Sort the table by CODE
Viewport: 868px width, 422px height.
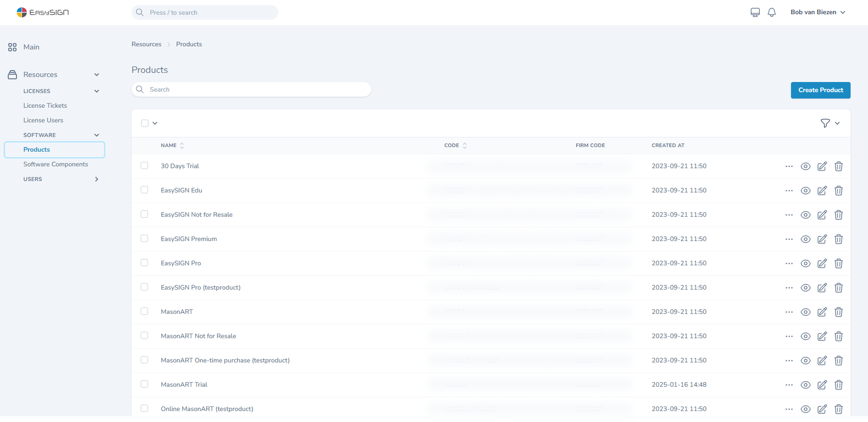(456, 145)
